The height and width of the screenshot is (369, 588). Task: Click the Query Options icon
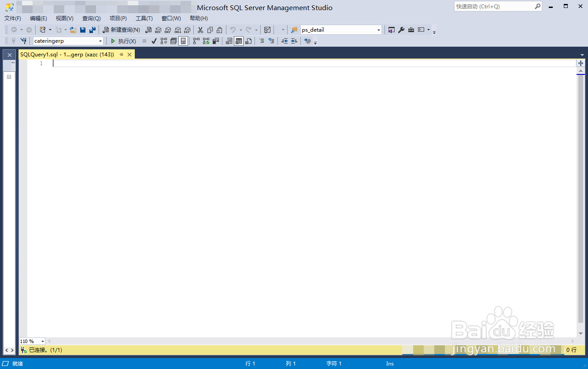click(x=174, y=41)
